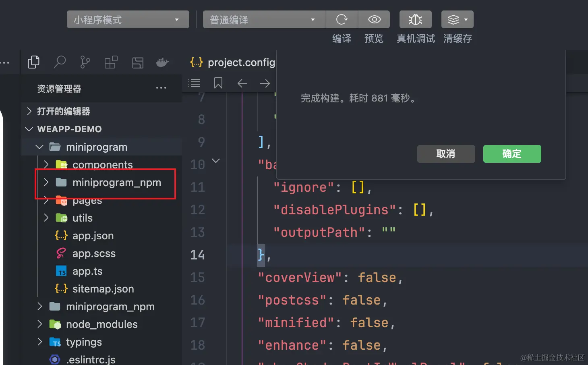
Task: Click the 预览 preview eye icon
Action: pyautogui.click(x=374, y=19)
